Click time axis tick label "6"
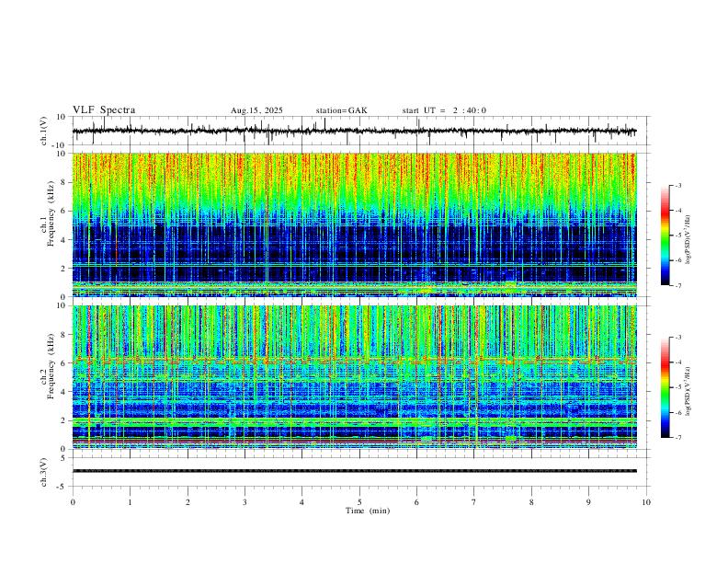This screenshot has width=728, height=563. click(416, 502)
